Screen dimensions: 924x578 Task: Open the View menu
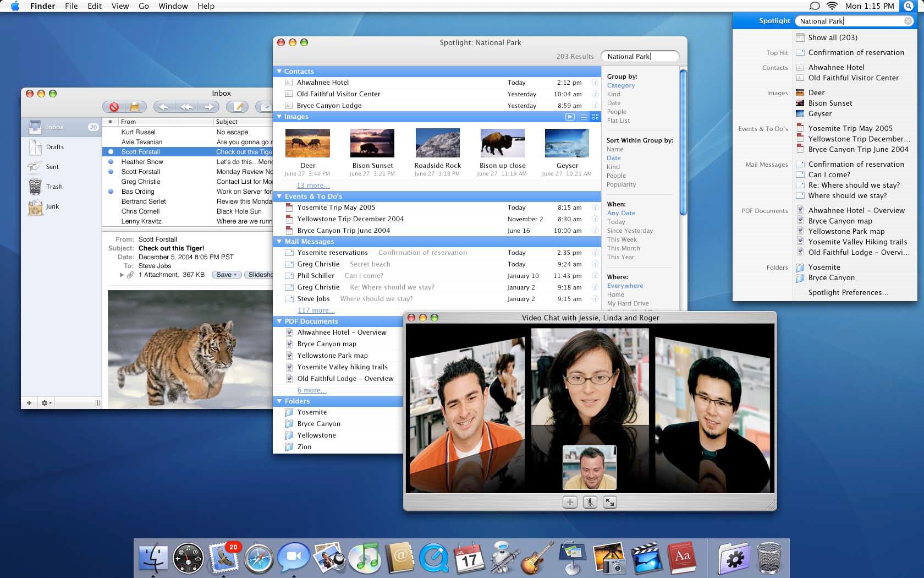[120, 6]
